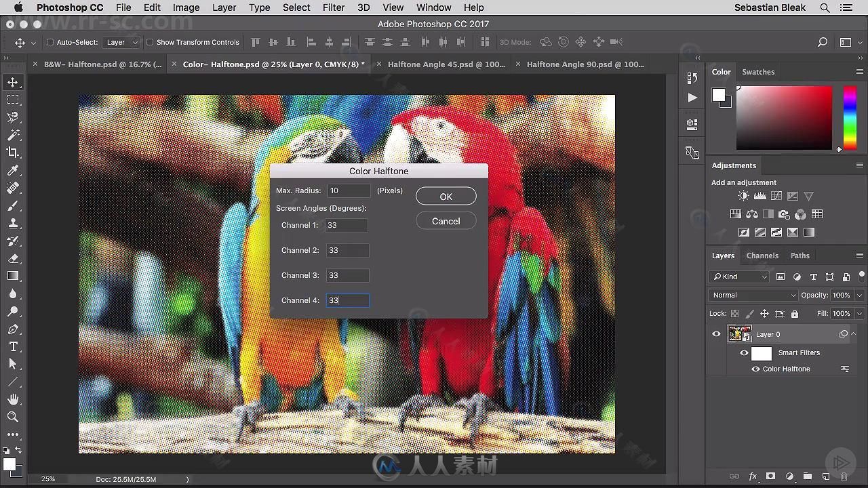The width and height of the screenshot is (868, 488).
Task: Open the workspace switcher dropdown
Action: pyautogui.click(x=848, y=42)
